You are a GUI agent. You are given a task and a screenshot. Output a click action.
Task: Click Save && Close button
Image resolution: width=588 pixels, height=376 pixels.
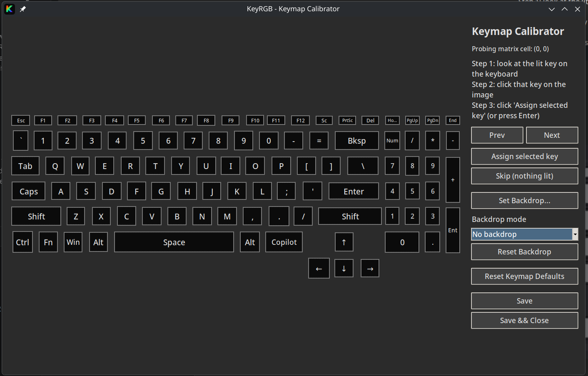[525, 321]
